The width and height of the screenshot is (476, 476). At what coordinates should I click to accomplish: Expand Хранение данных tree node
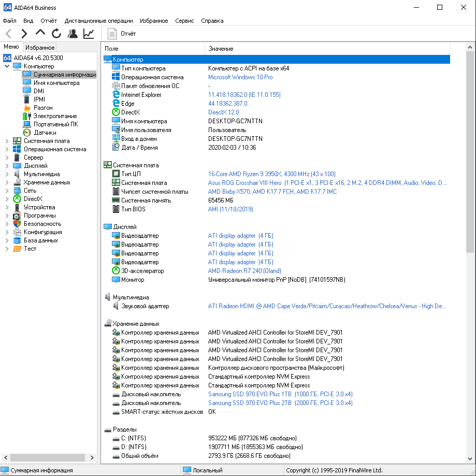tap(7, 182)
